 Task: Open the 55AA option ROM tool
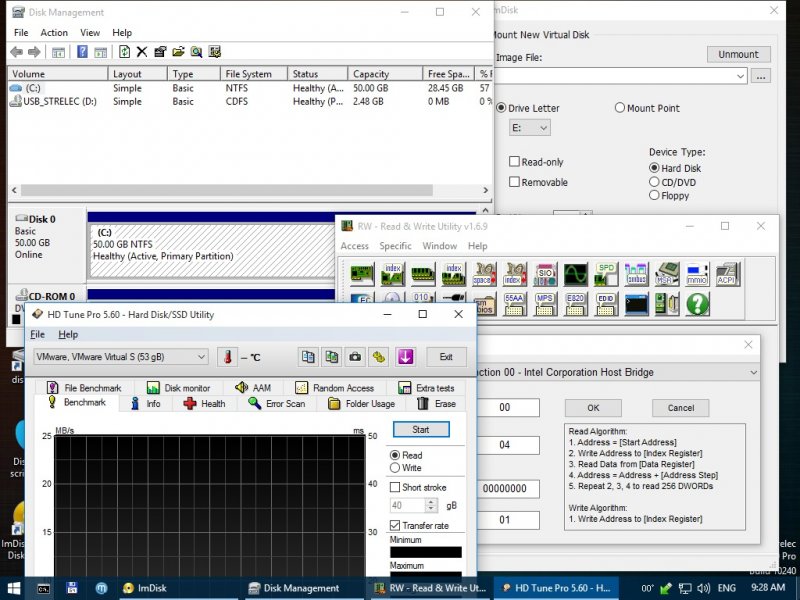514,305
